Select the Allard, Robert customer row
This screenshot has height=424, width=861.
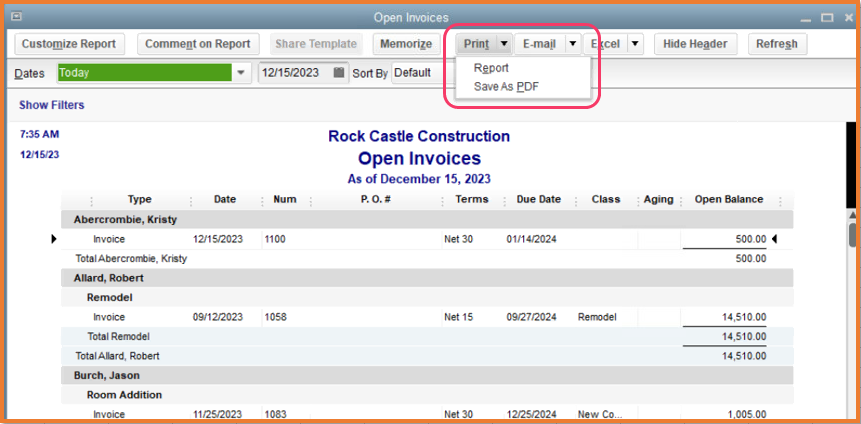point(427,278)
